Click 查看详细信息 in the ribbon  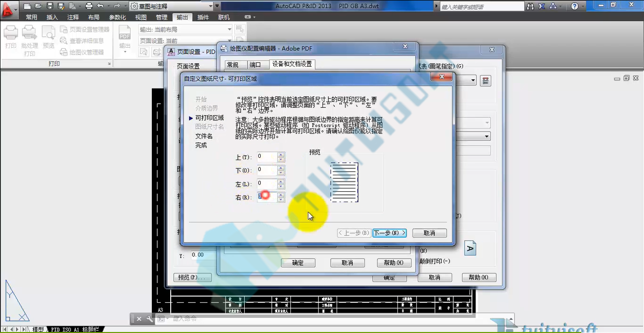click(82, 41)
